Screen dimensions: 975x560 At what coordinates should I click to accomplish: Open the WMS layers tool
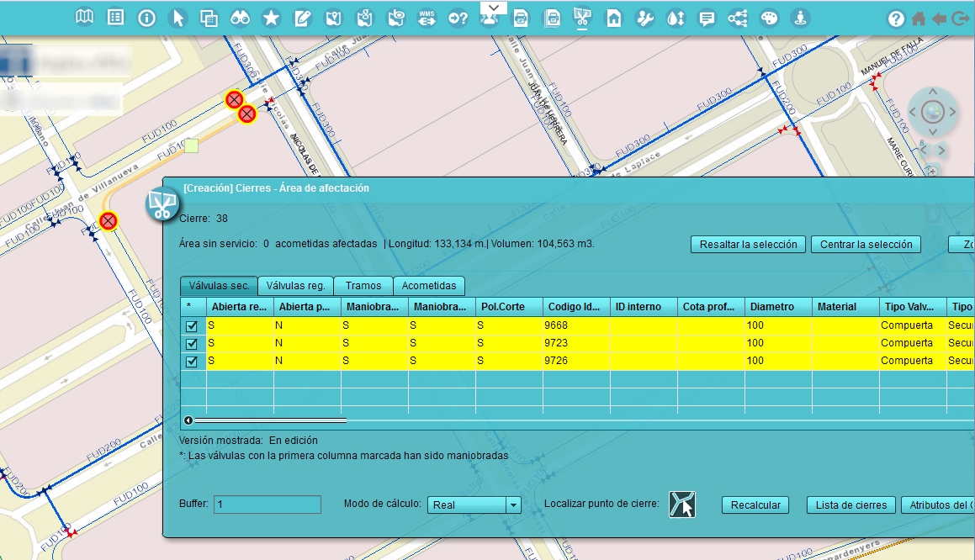pos(427,18)
